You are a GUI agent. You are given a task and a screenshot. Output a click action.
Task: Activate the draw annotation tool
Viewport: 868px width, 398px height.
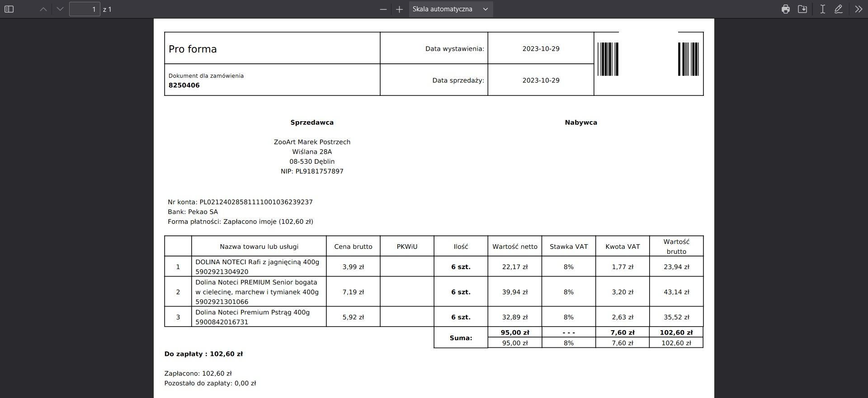pos(839,9)
